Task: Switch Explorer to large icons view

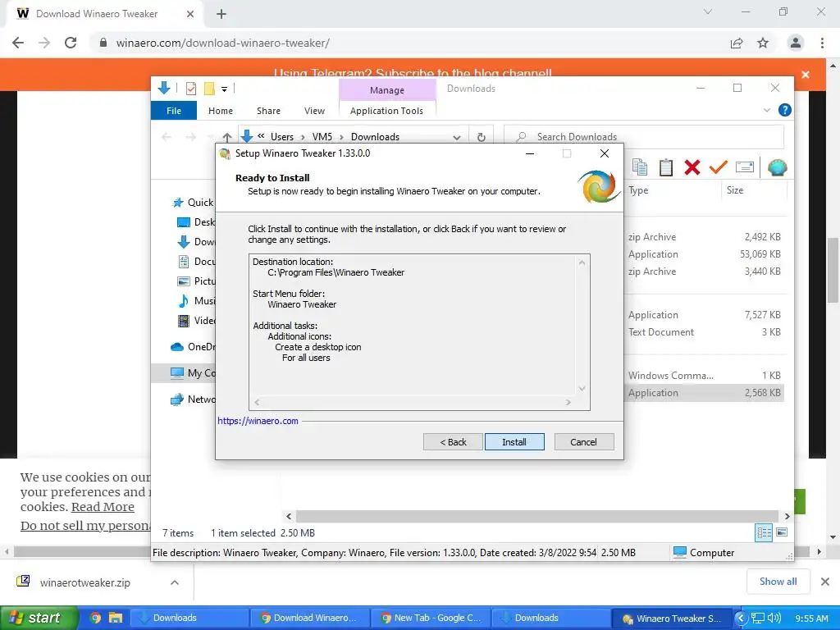Action: [x=782, y=532]
